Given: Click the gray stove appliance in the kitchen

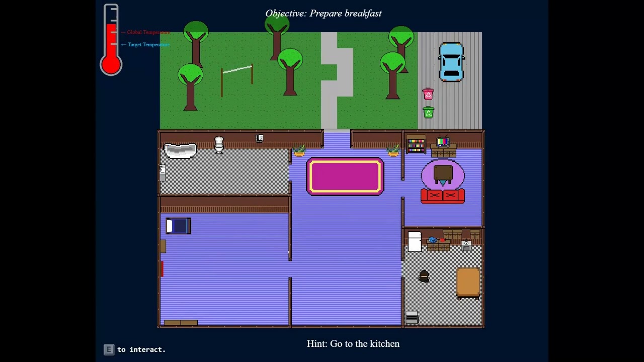Looking at the screenshot, I should tap(466, 246).
